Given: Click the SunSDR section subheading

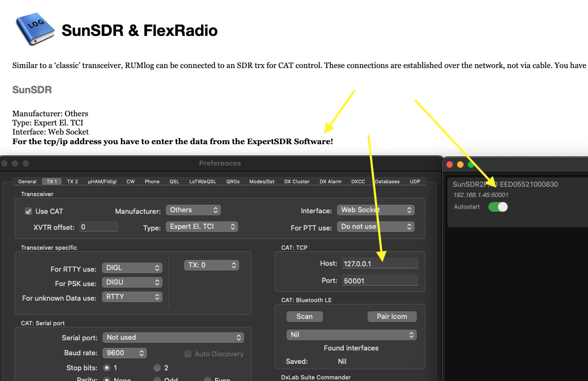Looking at the screenshot, I should [x=32, y=89].
